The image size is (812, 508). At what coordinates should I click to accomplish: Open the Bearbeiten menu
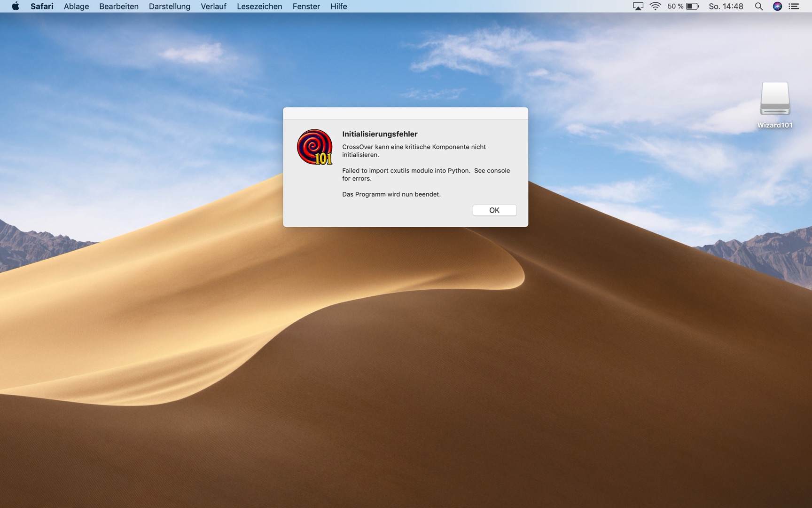point(118,6)
